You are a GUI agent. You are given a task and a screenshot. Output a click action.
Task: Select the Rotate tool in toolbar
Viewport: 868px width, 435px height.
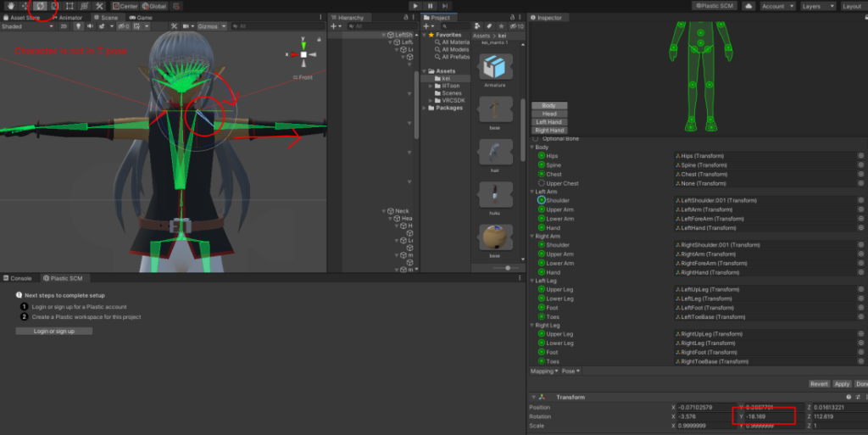(x=40, y=6)
